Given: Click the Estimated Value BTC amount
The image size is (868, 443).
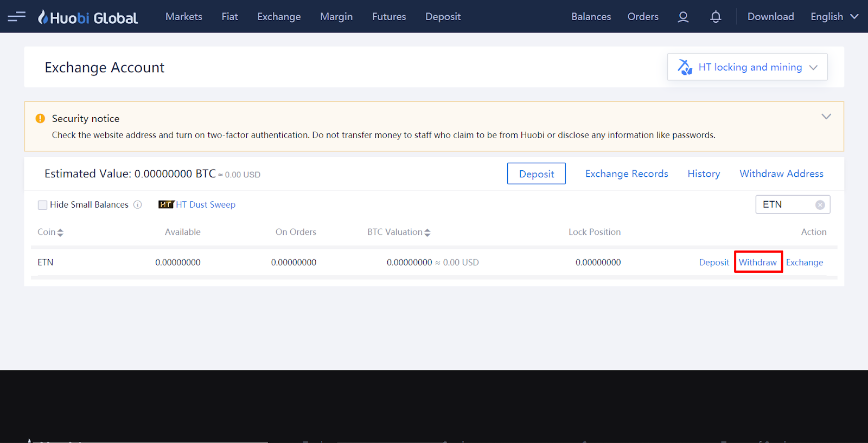Looking at the screenshot, I should (175, 174).
